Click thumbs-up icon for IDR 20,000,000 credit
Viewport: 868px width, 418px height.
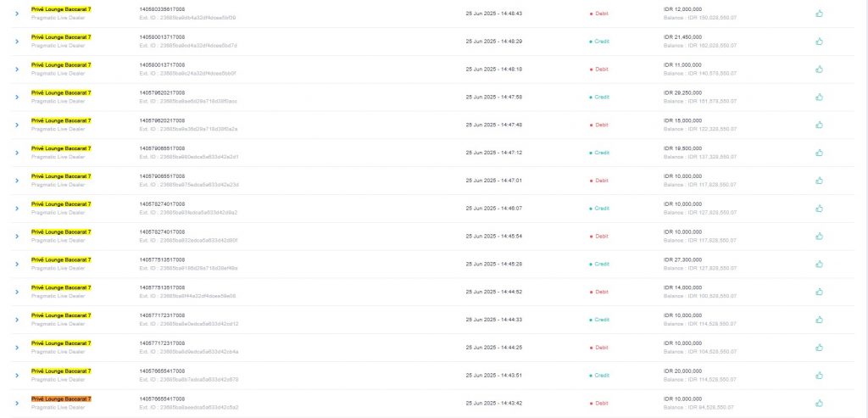[820, 376]
